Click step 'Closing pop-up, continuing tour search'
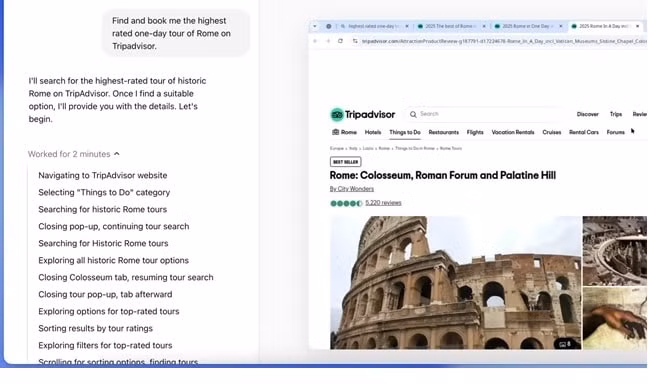648x384 pixels. click(114, 226)
